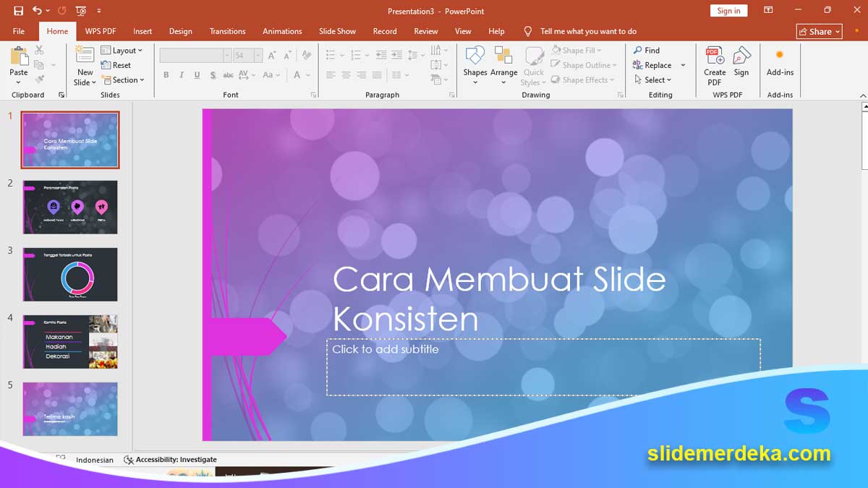This screenshot has width=868, height=488.
Task: Open the File menu
Action: coord(19,31)
